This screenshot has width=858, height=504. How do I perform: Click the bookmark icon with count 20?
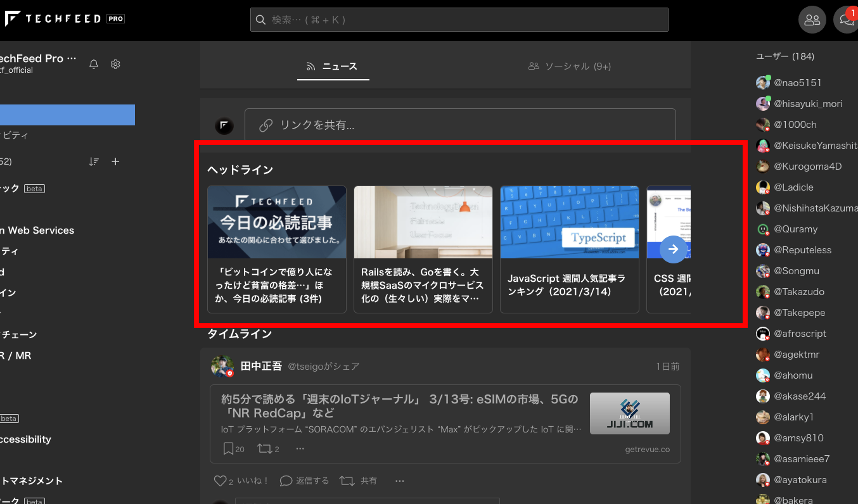coord(228,448)
